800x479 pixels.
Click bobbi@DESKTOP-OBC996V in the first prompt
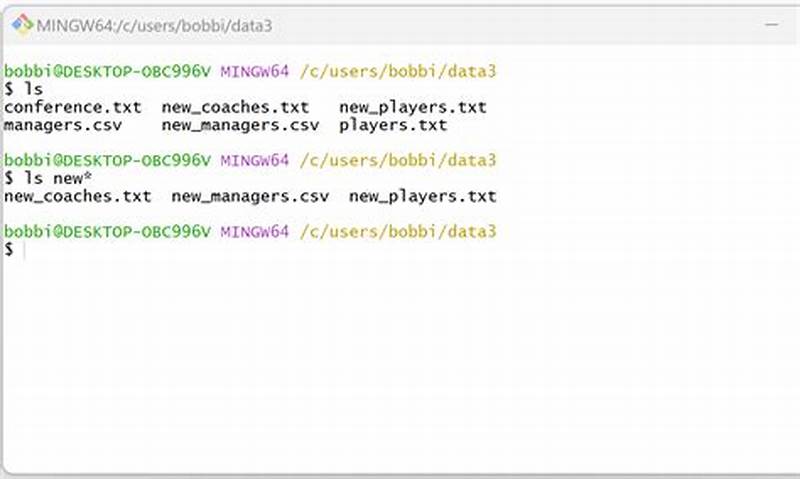coord(107,71)
